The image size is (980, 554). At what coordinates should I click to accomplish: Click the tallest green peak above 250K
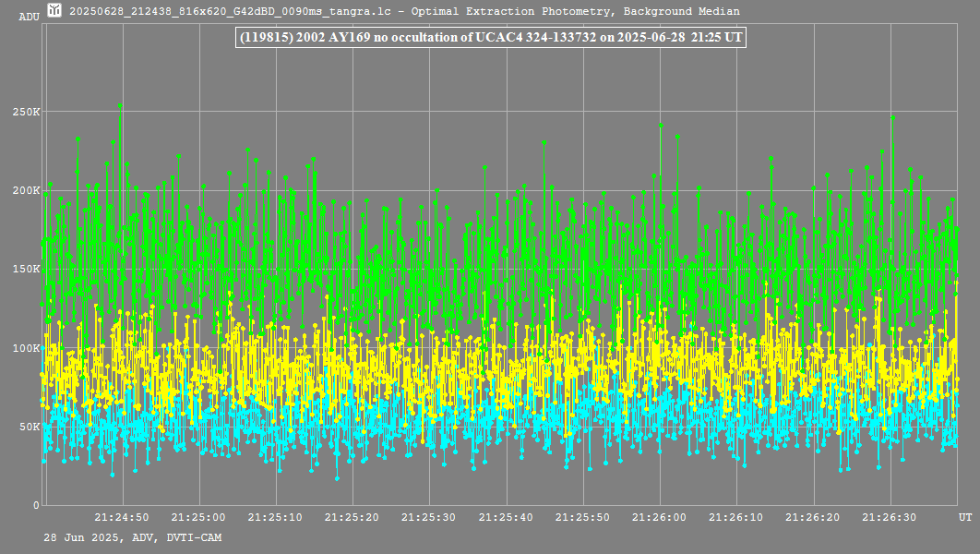120,105
